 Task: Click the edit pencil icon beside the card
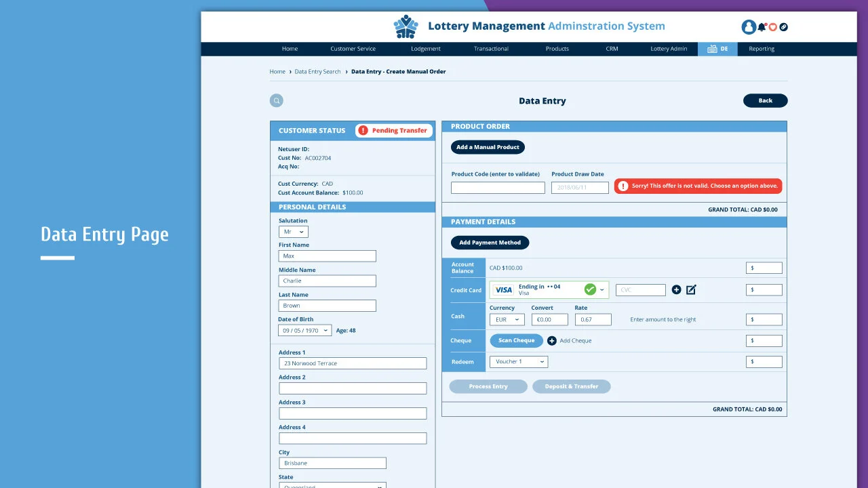690,289
